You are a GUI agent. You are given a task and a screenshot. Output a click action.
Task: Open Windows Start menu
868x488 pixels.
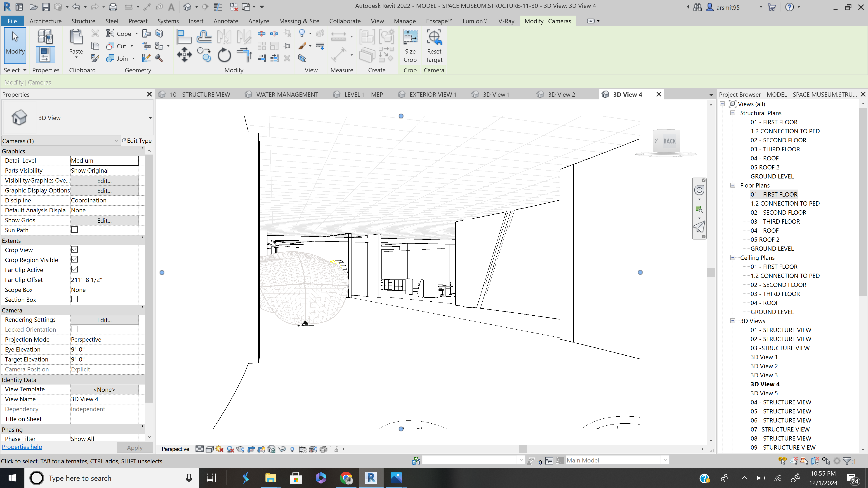point(12,478)
